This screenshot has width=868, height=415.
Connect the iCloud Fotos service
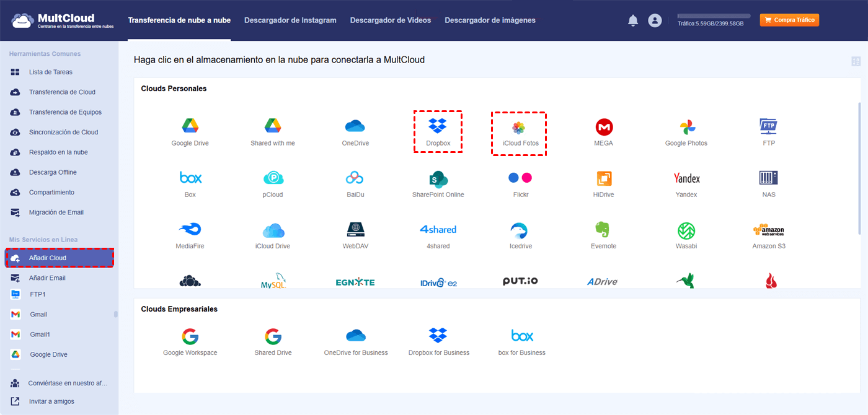click(x=518, y=128)
